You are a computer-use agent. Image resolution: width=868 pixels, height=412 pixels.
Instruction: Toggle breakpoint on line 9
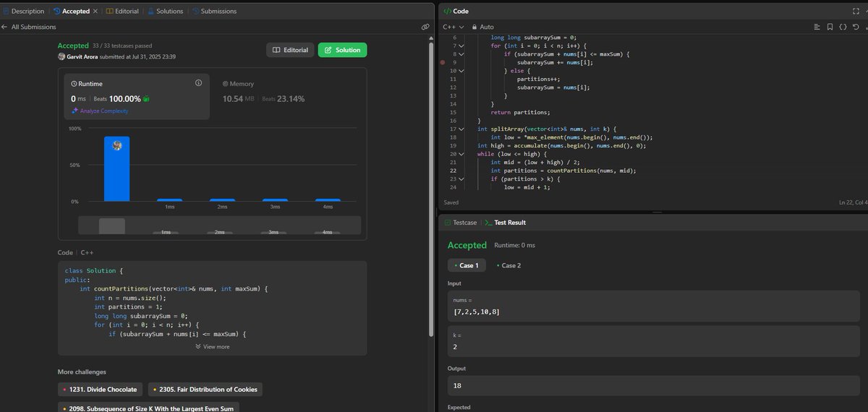pyautogui.click(x=442, y=63)
